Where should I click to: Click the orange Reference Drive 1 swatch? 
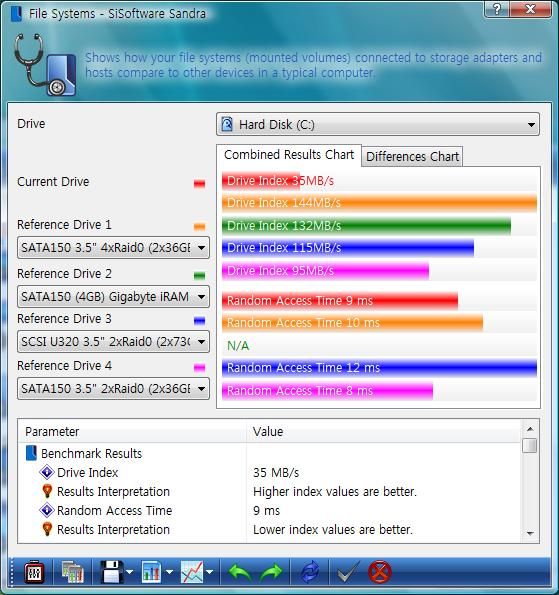(x=199, y=227)
